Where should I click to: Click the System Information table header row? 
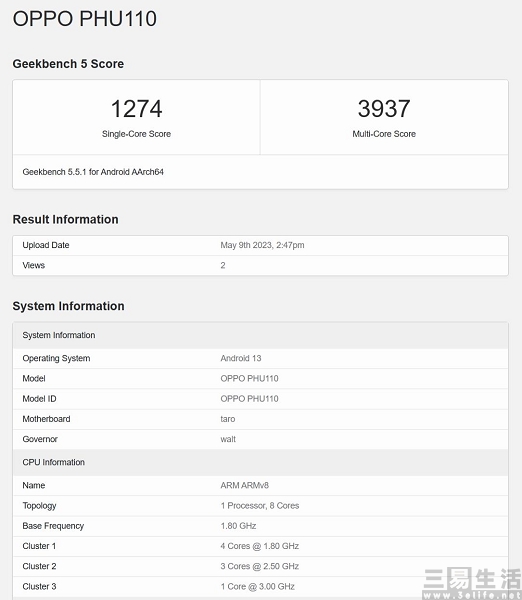click(x=260, y=335)
